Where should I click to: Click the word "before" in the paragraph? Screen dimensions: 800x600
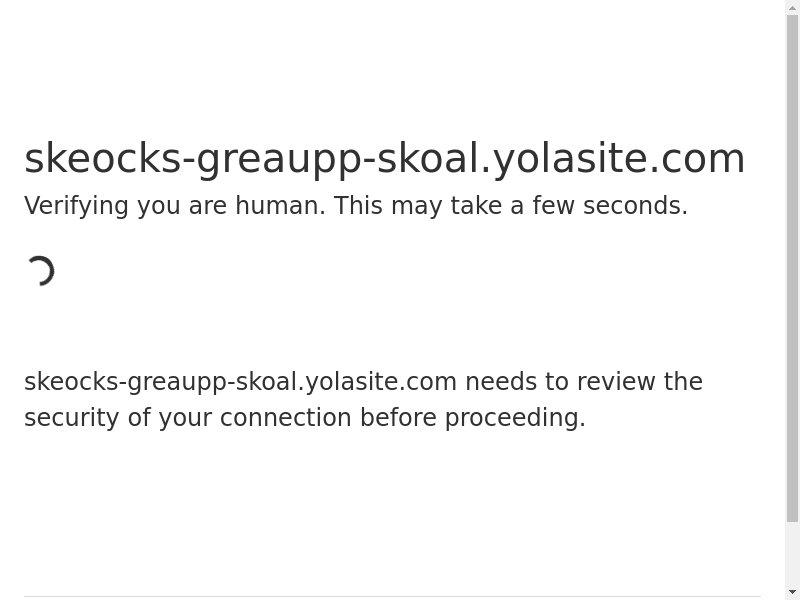click(x=398, y=418)
